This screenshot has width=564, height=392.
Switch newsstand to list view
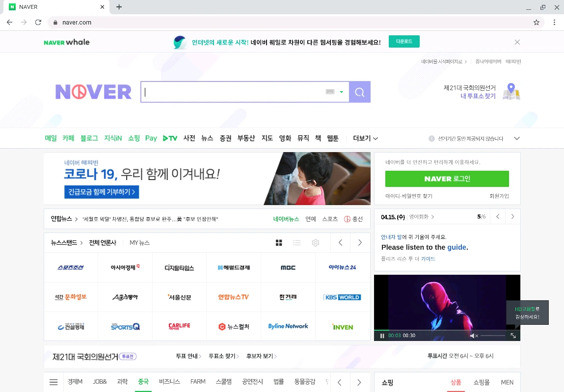(297, 243)
